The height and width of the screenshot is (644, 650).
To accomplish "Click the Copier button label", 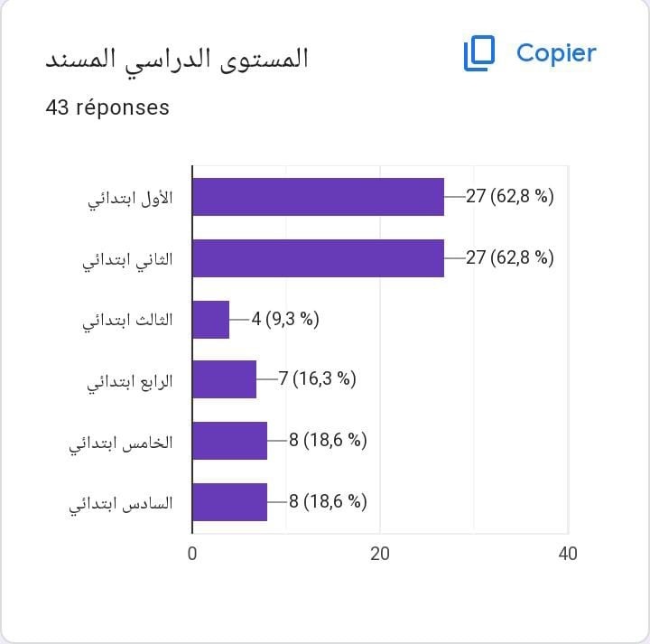I will (x=556, y=53).
